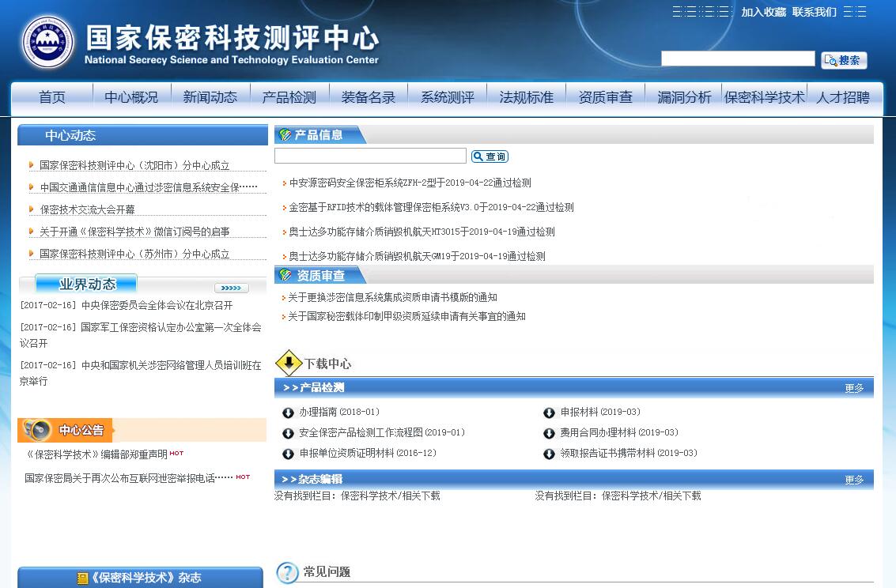The width and height of the screenshot is (896, 588).
Task: Click download icon beside 申报单位资质证明材料
Action: tap(288, 454)
